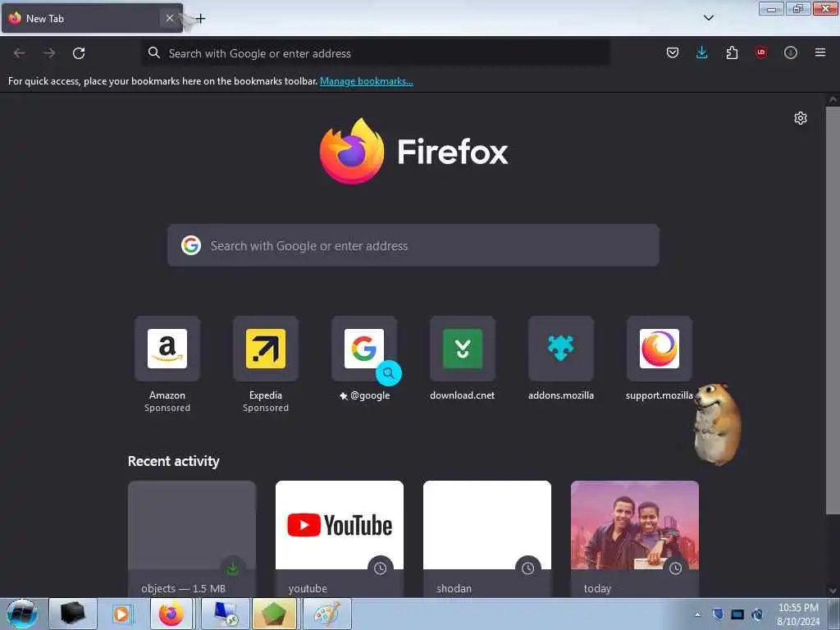The height and width of the screenshot is (630, 840).
Task: Open a new tab with plus button
Action: tap(200, 19)
